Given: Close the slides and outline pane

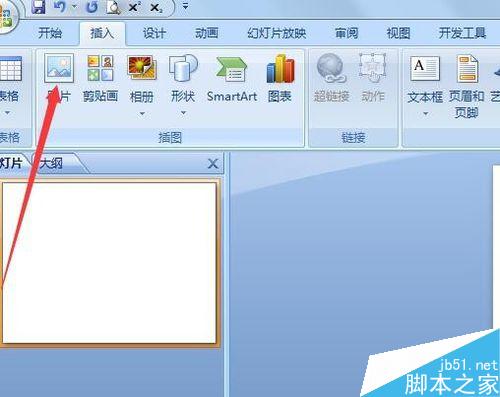Looking at the screenshot, I should [x=213, y=164].
